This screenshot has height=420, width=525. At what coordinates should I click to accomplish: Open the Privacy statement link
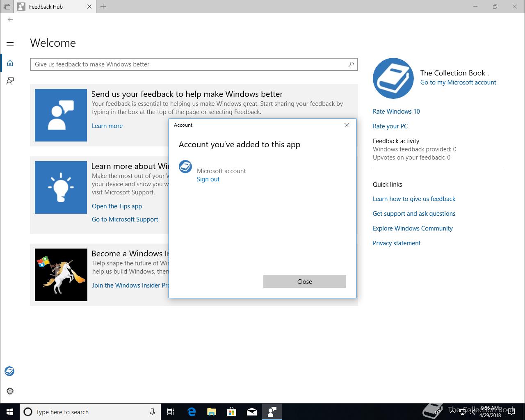click(397, 243)
